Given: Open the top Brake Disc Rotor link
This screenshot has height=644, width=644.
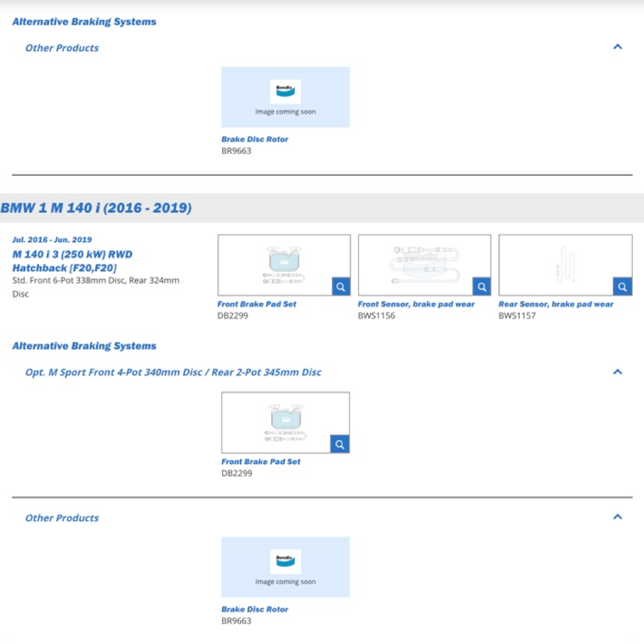Looking at the screenshot, I should pos(255,140).
